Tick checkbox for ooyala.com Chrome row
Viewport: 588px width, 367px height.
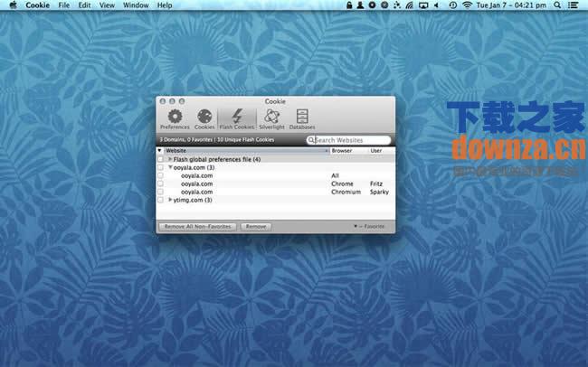pyautogui.click(x=160, y=183)
